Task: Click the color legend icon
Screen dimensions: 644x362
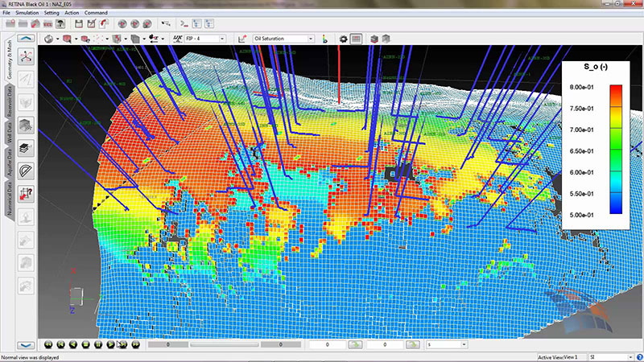Action: click(x=324, y=39)
